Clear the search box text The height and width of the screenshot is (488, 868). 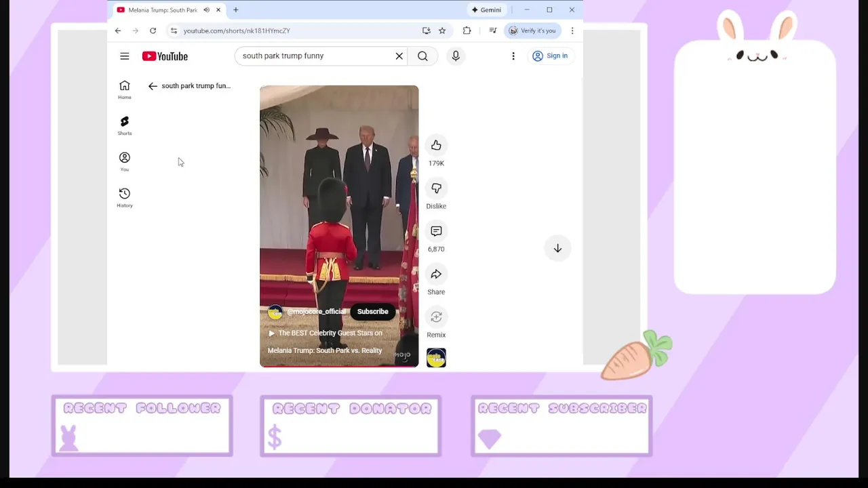pyautogui.click(x=399, y=56)
